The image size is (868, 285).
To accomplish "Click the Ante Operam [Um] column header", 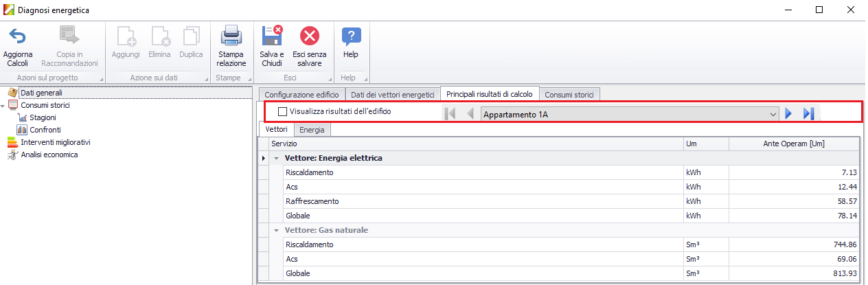I will (x=794, y=144).
